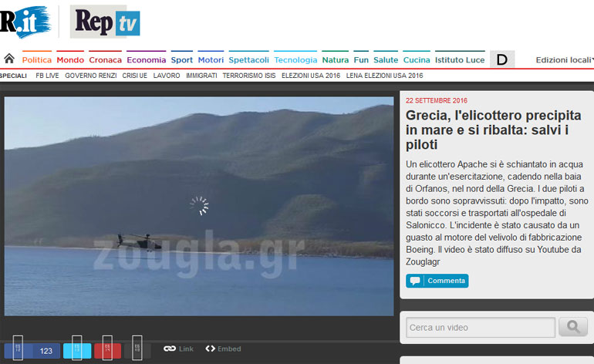Share video via red Google+ button

[107, 351]
